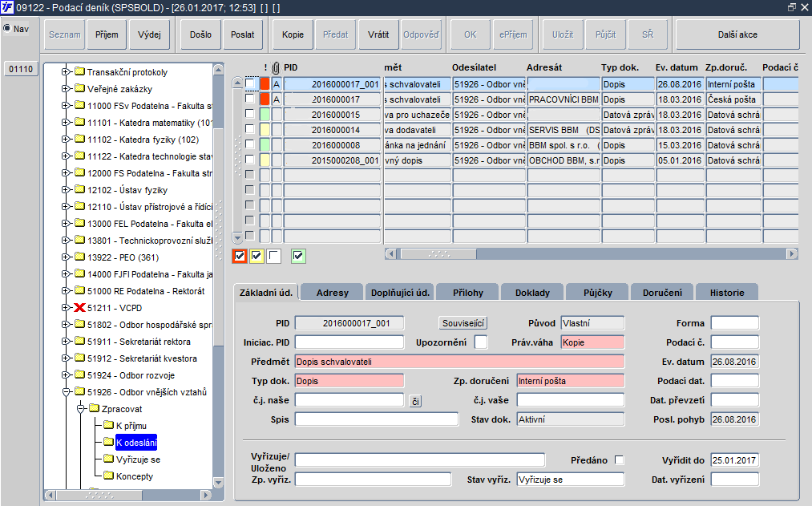Click into the Předmět text field
The height and width of the screenshot is (506, 812).
[459, 362]
